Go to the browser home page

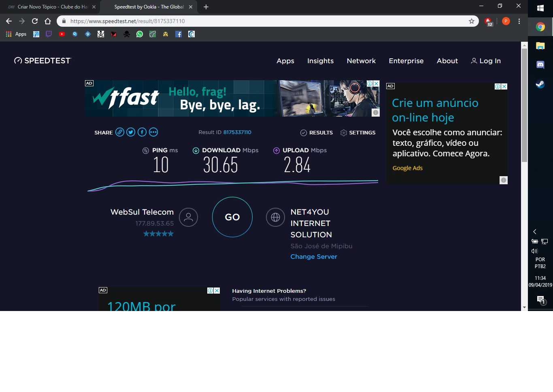[48, 21]
